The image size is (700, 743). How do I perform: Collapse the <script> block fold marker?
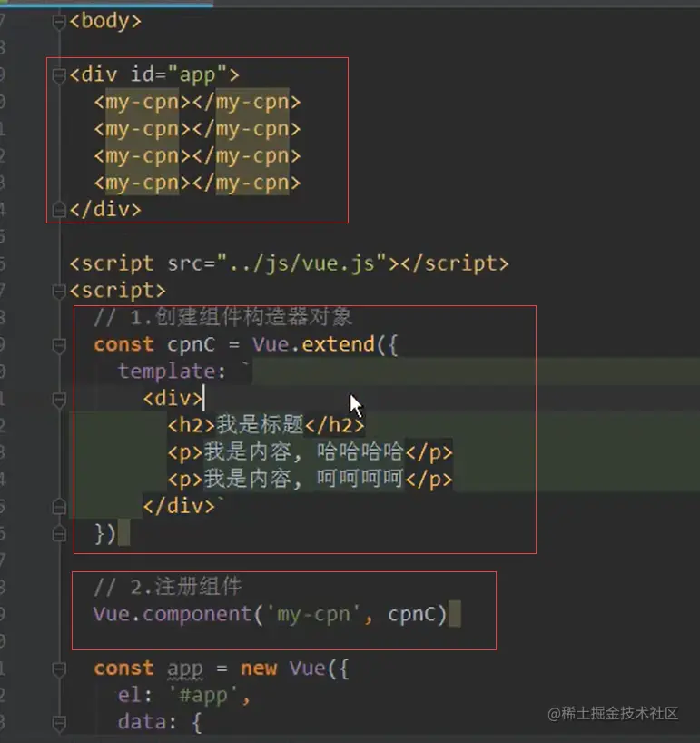click(59, 291)
